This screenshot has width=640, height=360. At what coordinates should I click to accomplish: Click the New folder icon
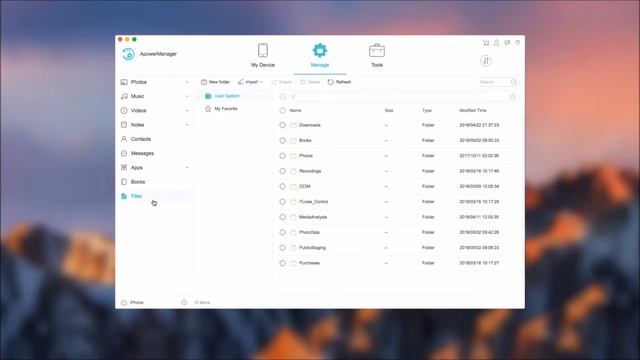pyautogui.click(x=204, y=82)
